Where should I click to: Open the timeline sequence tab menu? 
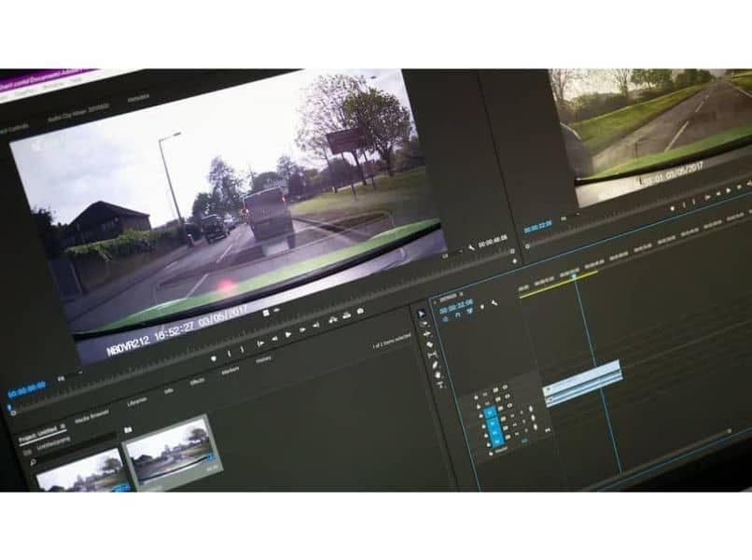pyautogui.click(x=461, y=294)
